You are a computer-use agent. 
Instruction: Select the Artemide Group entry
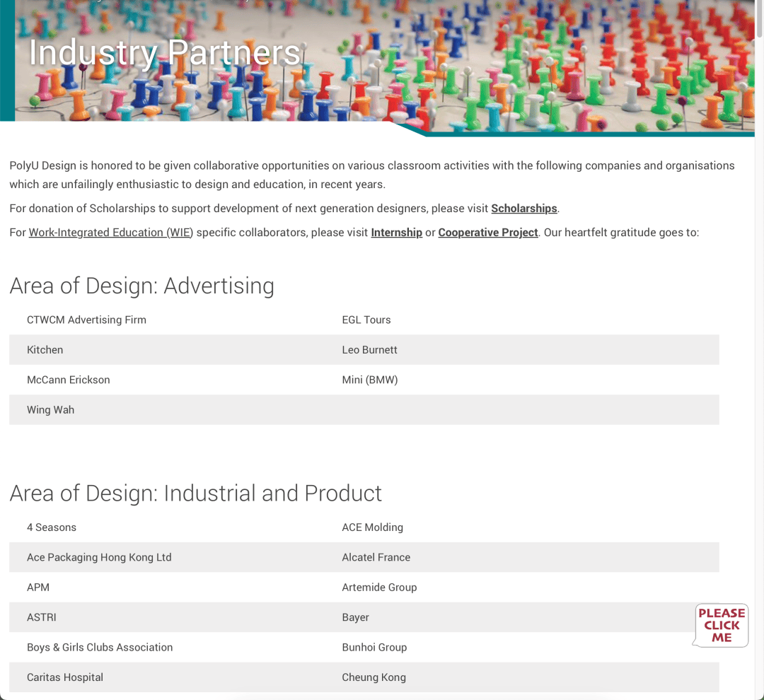coord(379,588)
